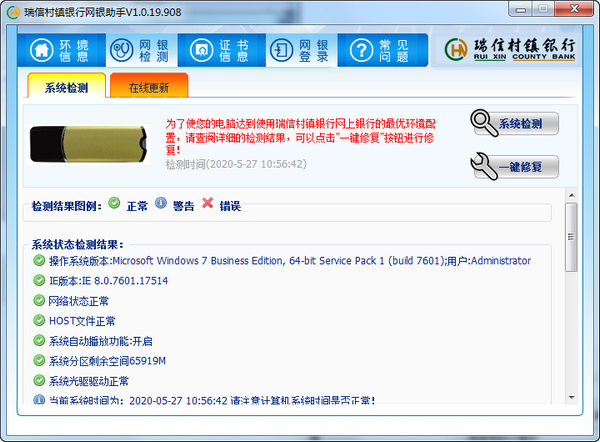
Task: Click the green check beside 系统自动播放功能
Action: coord(39,340)
